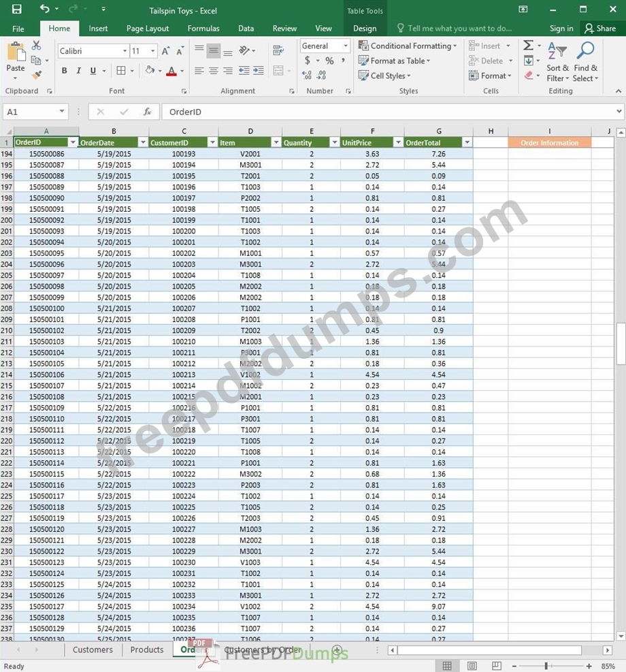Click the Orientation text-angle icon
The image size is (626, 672).
pyautogui.click(x=244, y=50)
